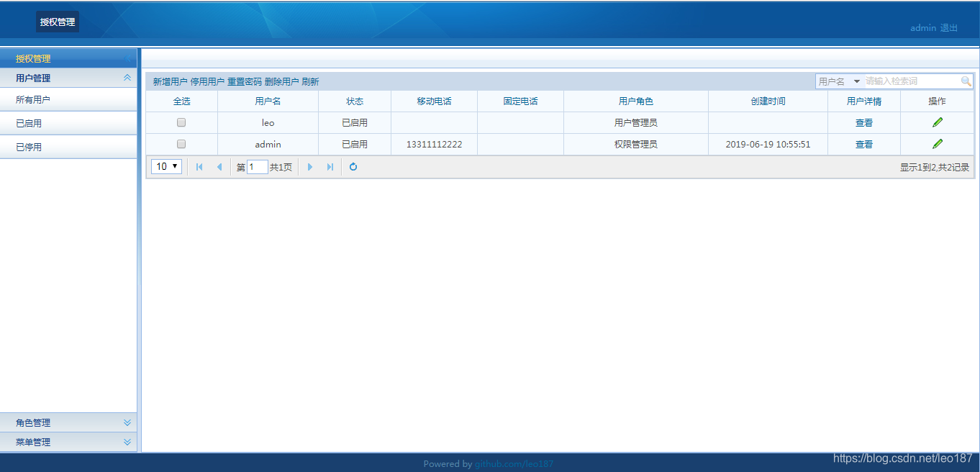Click the 操作 column header
Image resolution: width=980 pixels, height=472 pixels.
point(937,101)
